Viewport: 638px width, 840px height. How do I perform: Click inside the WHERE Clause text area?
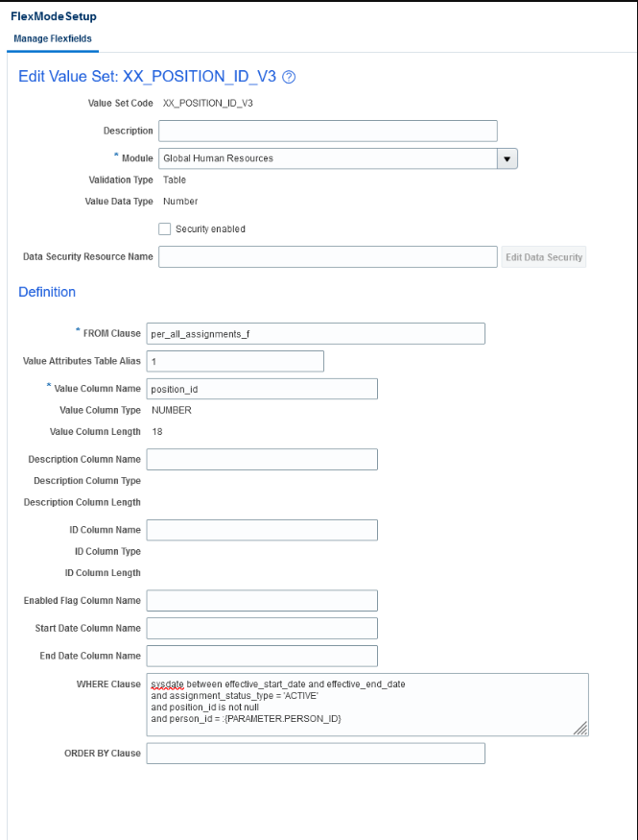point(365,705)
